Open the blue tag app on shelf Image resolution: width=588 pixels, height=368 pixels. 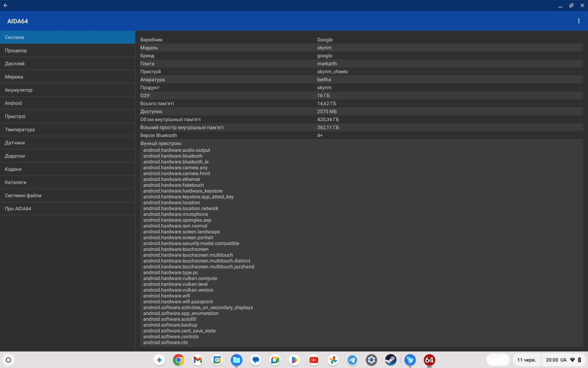410,360
